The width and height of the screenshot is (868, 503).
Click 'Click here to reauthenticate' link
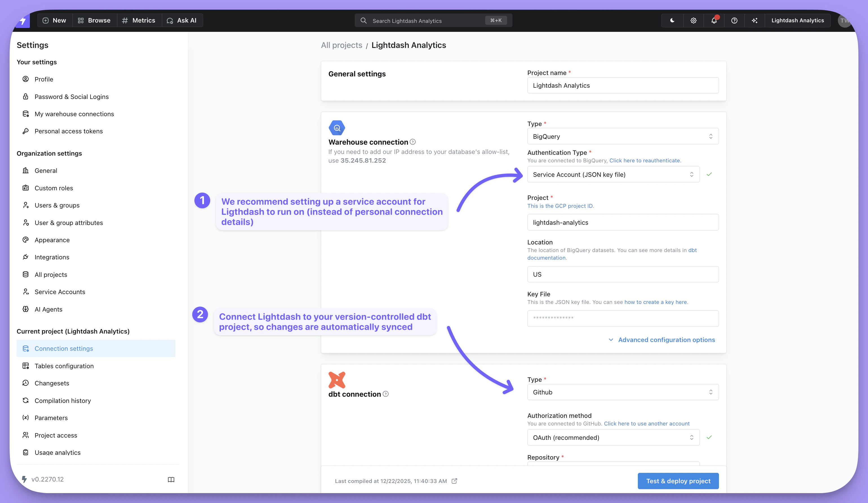click(645, 160)
